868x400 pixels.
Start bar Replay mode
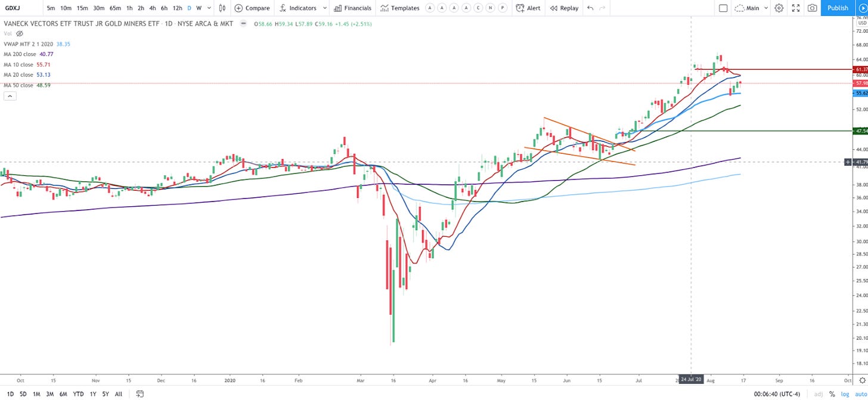(564, 8)
